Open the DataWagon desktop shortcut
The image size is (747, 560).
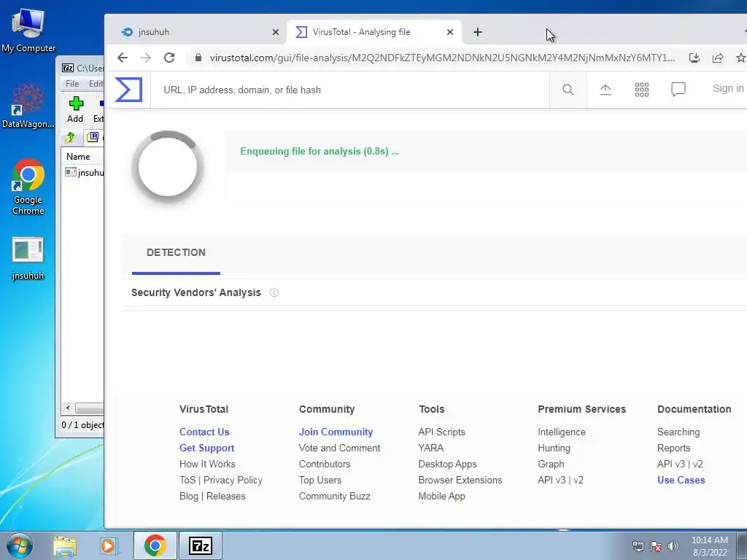[28, 106]
